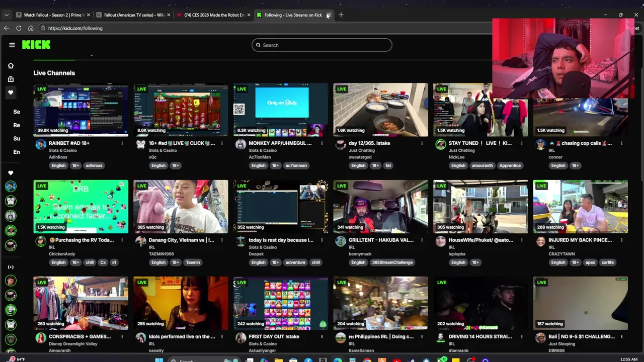Close the Fallout Wikipedia tab
Screen dimensions: 644x362
pos(169,15)
